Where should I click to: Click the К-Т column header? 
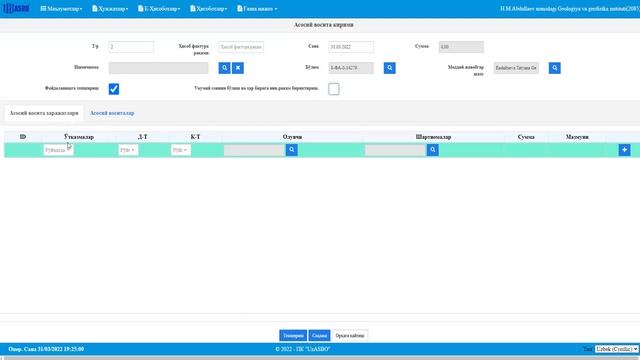(x=195, y=137)
